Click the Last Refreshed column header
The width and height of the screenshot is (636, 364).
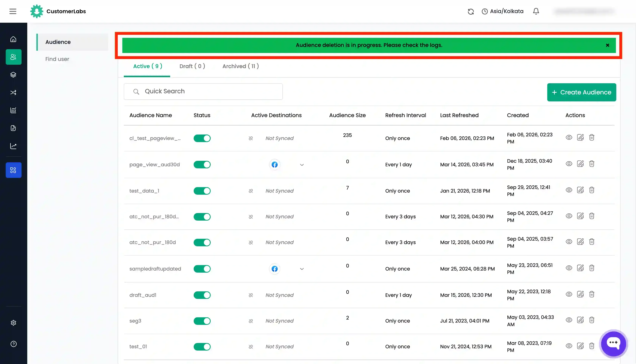(459, 115)
